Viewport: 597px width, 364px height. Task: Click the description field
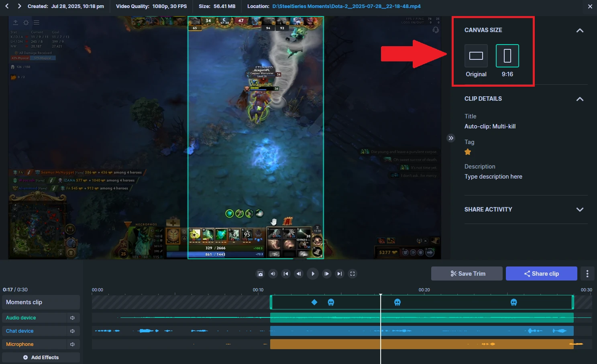click(493, 177)
